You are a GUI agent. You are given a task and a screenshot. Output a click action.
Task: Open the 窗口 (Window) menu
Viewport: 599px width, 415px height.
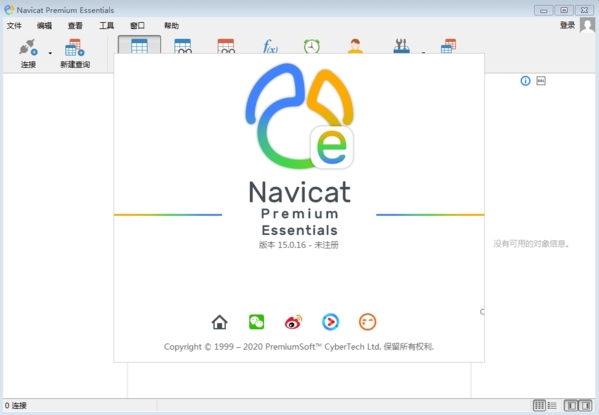[138, 26]
